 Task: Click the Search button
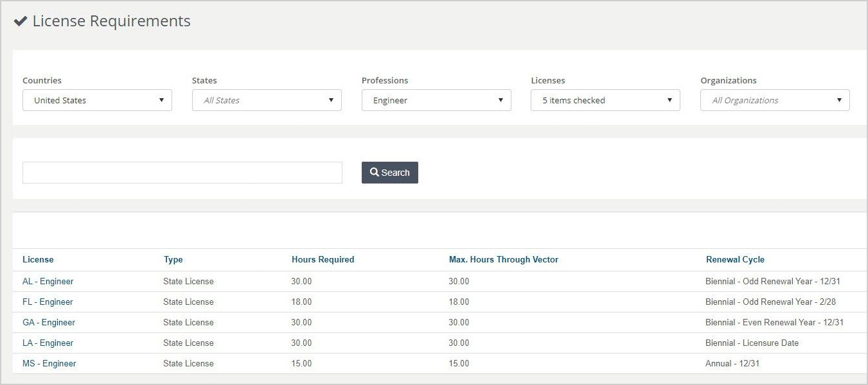click(390, 173)
